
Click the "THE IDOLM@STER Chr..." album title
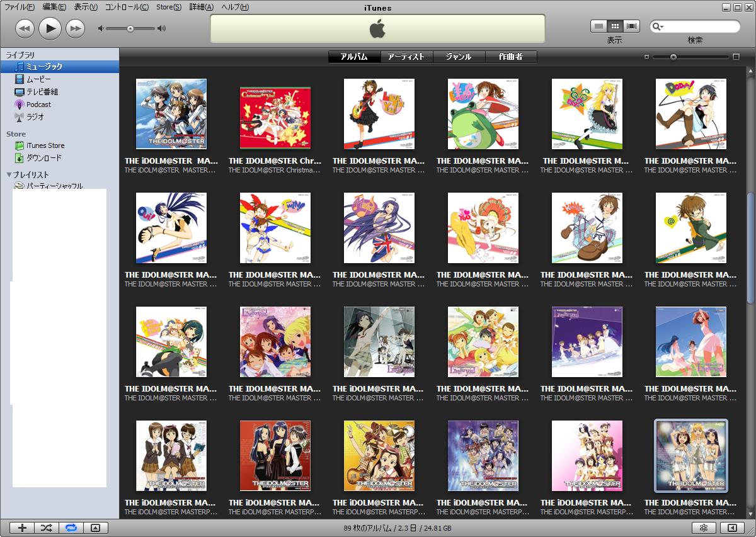275,161
